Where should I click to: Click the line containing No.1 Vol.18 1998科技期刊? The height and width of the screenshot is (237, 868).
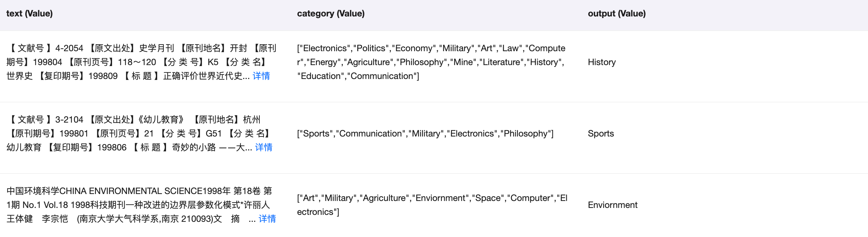[138, 205]
